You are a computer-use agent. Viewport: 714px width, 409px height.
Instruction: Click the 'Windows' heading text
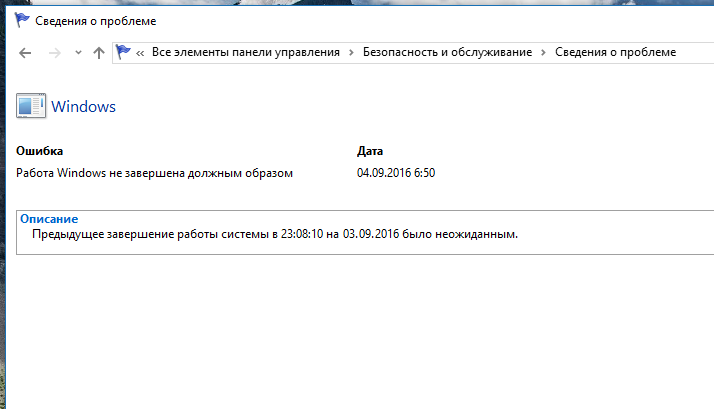coord(83,107)
